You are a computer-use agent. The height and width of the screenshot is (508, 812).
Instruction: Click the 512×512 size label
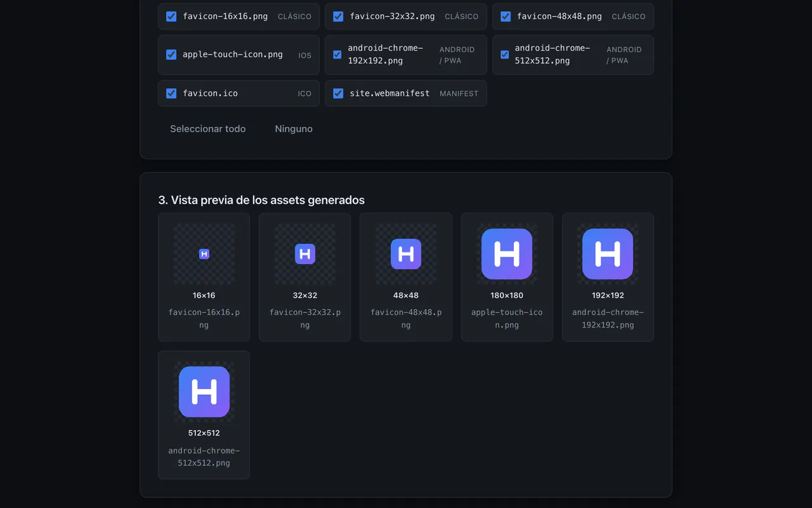click(204, 433)
